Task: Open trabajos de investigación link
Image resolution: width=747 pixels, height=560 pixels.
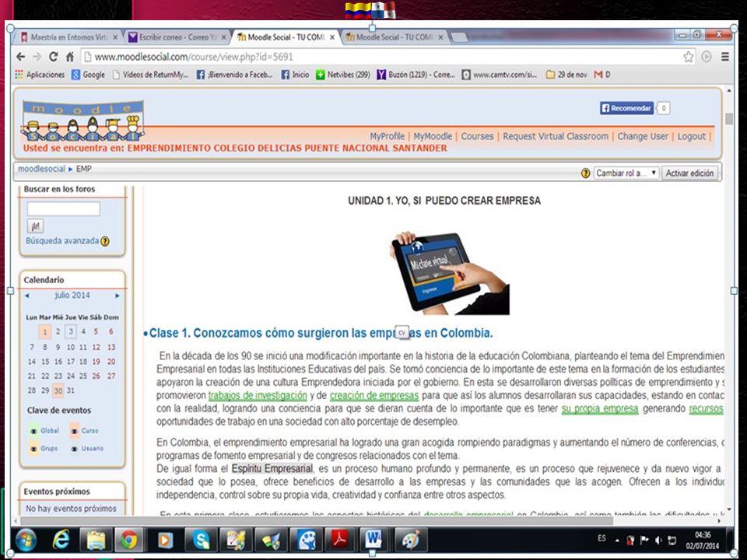Action: point(258,395)
